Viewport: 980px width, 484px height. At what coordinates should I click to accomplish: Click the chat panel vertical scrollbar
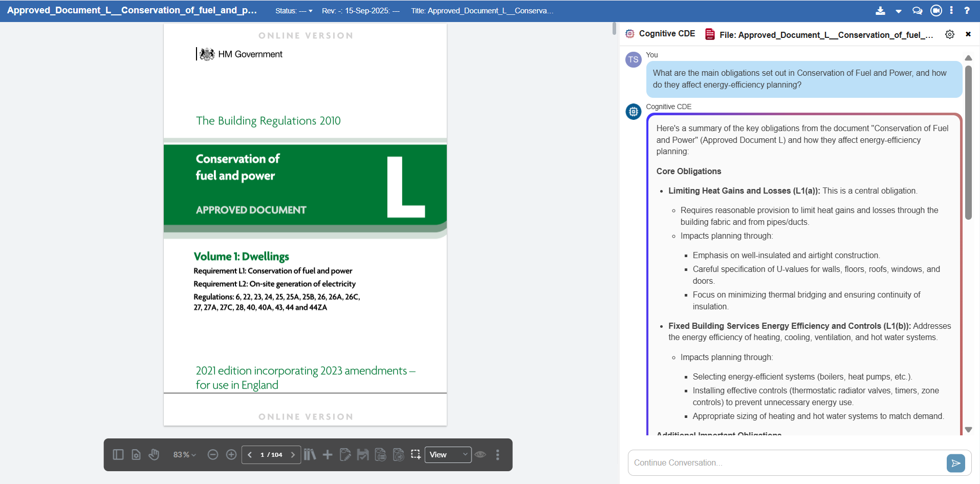click(968, 143)
